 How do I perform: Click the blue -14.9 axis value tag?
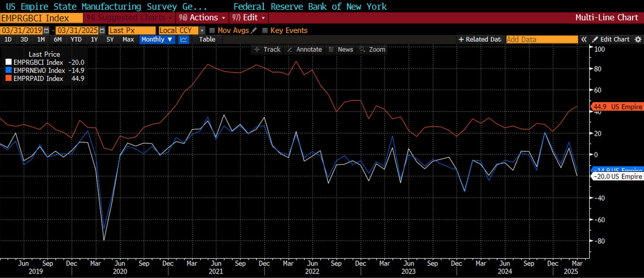(x=617, y=170)
